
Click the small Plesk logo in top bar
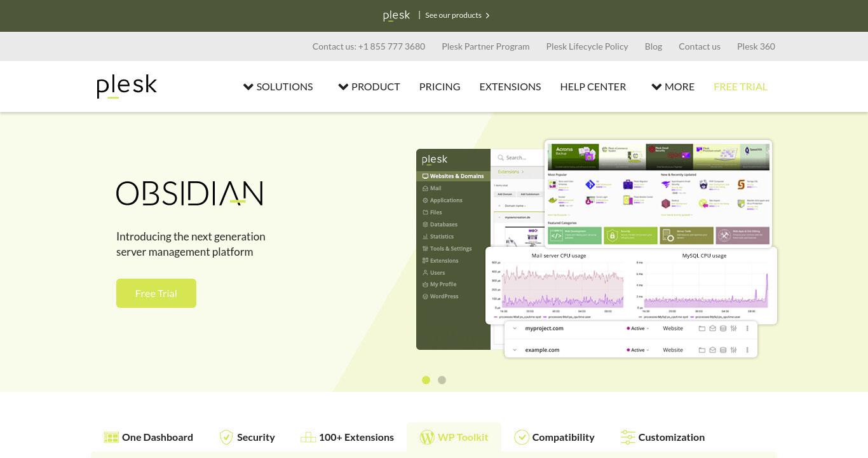pyautogui.click(x=397, y=15)
